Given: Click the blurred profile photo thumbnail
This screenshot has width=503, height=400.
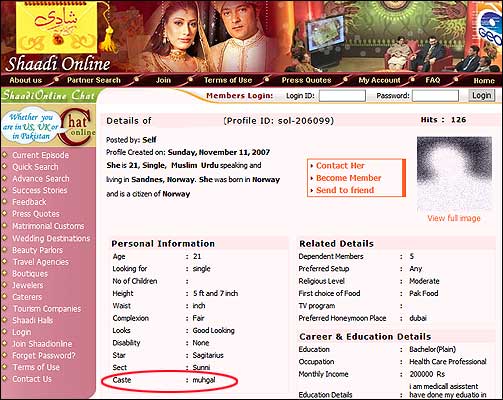Looking at the screenshot, I should tap(454, 175).
